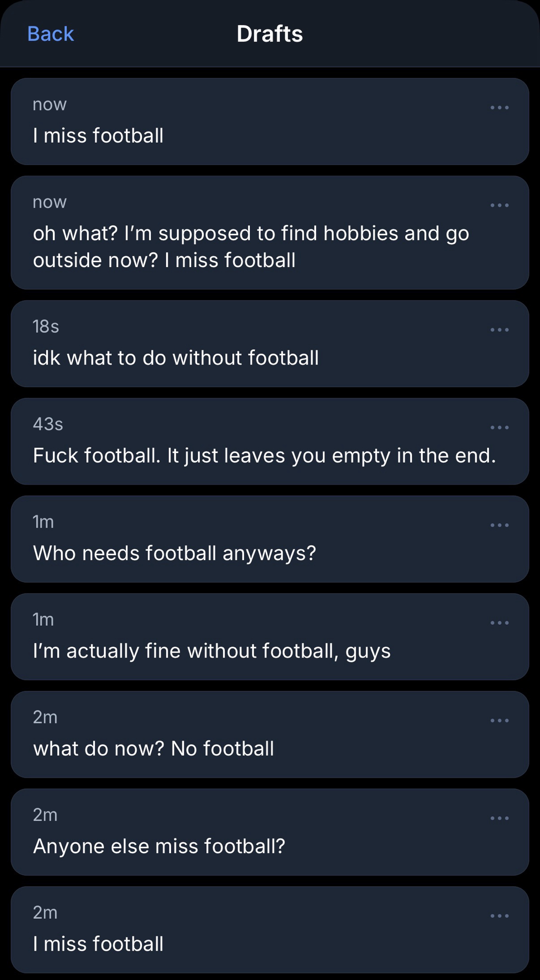
Task: Show options for "idk what to do" draft
Action: 499,330
